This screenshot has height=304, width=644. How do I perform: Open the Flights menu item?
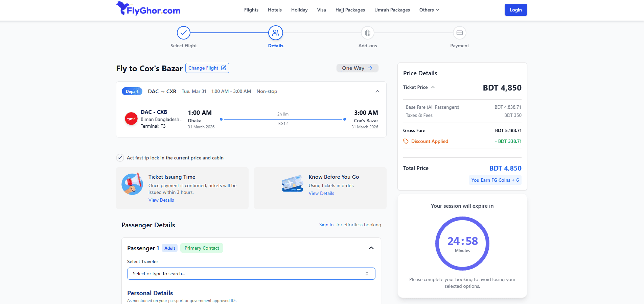tap(251, 10)
